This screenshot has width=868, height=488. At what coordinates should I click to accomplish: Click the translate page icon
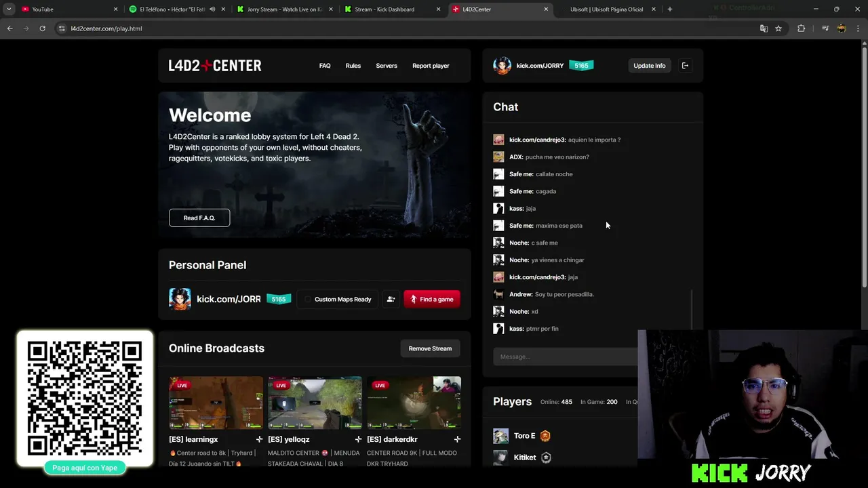coord(764,28)
